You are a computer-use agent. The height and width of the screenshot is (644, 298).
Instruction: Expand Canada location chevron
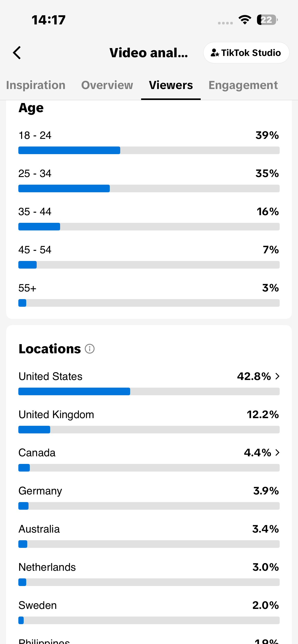(x=277, y=452)
